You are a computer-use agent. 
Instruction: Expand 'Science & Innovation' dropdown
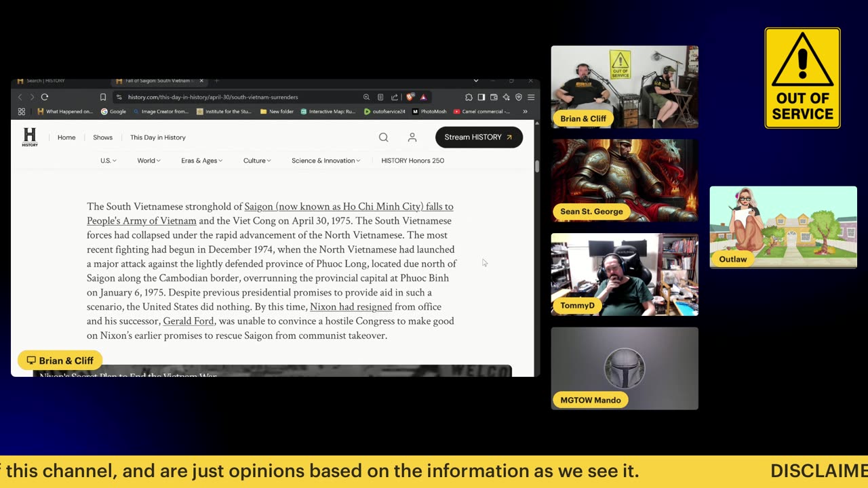pyautogui.click(x=325, y=161)
